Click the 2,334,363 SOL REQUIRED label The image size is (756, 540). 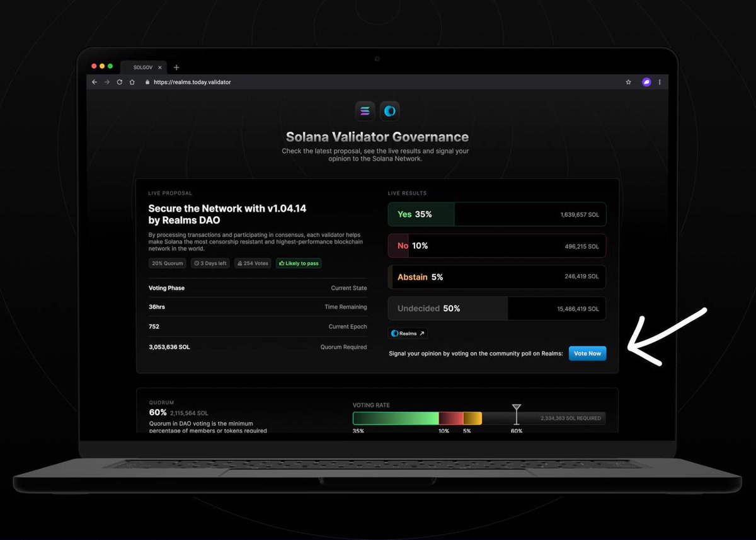[x=571, y=418]
